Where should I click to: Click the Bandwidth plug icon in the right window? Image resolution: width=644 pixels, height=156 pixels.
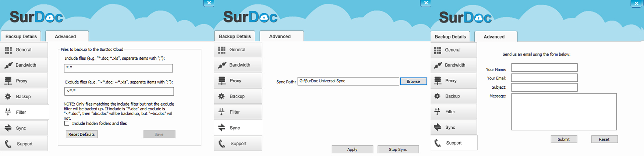point(438,65)
